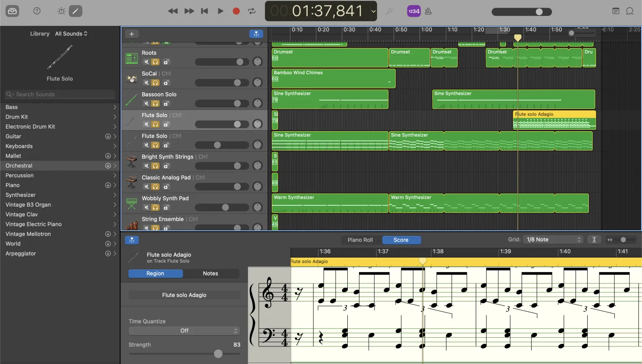Image resolution: width=642 pixels, height=364 pixels.
Task: Click the Rewind button
Action: tap(173, 11)
